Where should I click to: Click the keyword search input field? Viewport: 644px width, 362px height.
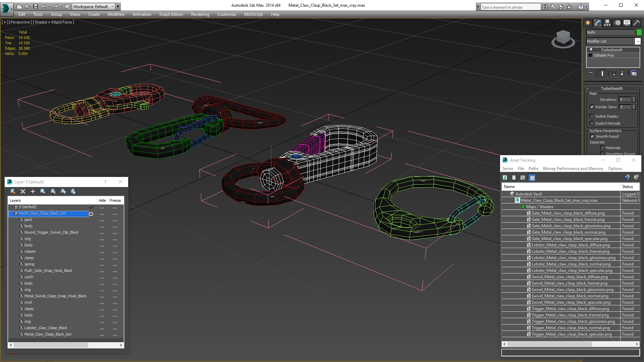point(510,7)
